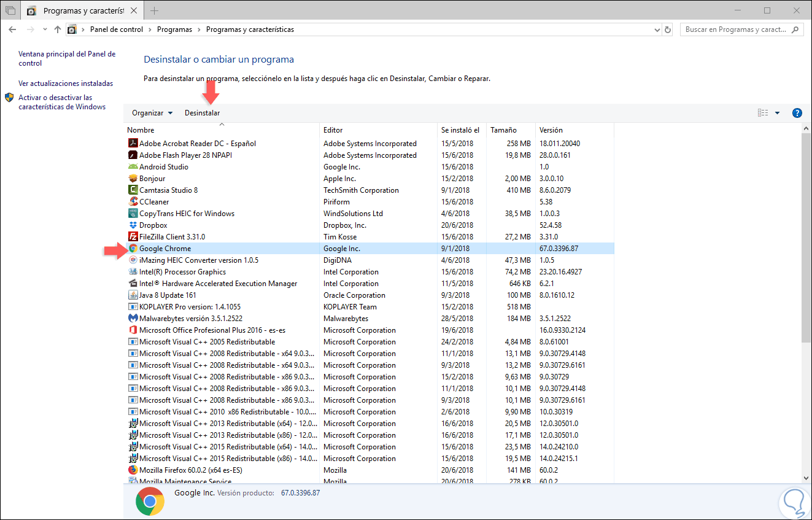Click the Bonjour program icon
Image resolution: width=812 pixels, height=520 pixels.
tap(133, 179)
